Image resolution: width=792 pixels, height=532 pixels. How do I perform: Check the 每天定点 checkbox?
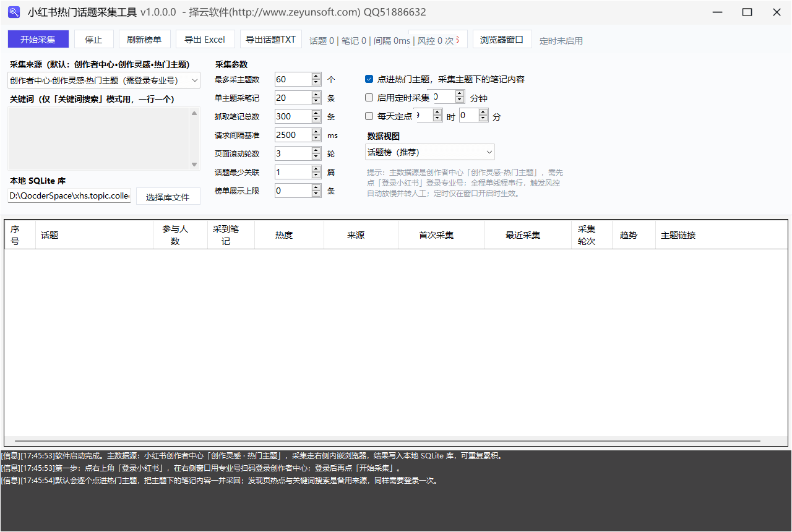369,116
